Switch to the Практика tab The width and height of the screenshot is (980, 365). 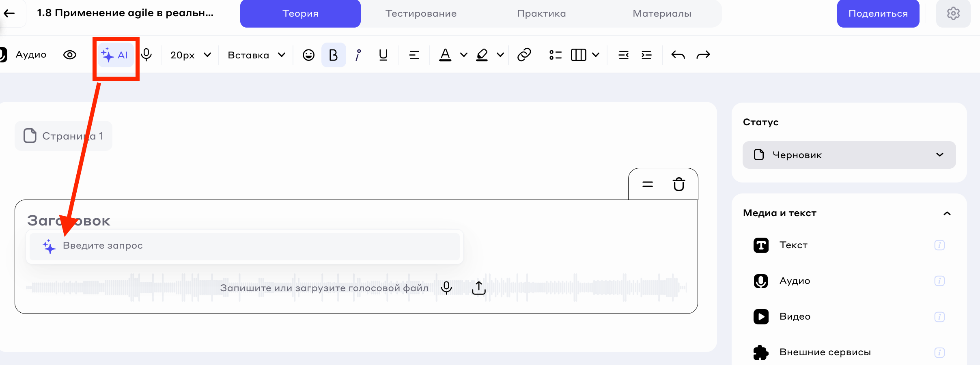point(541,13)
